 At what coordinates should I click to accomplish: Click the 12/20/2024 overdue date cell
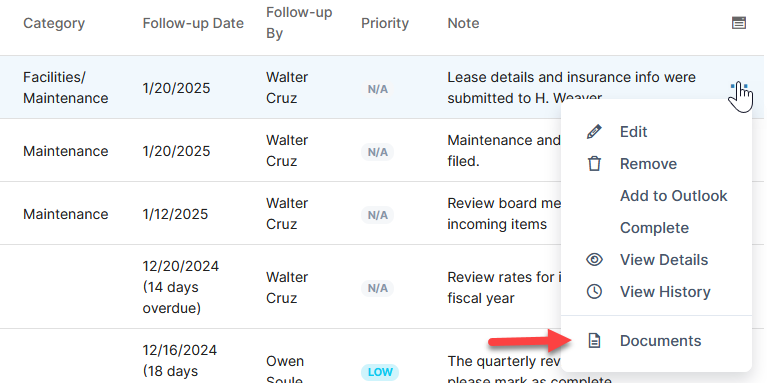click(x=181, y=288)
